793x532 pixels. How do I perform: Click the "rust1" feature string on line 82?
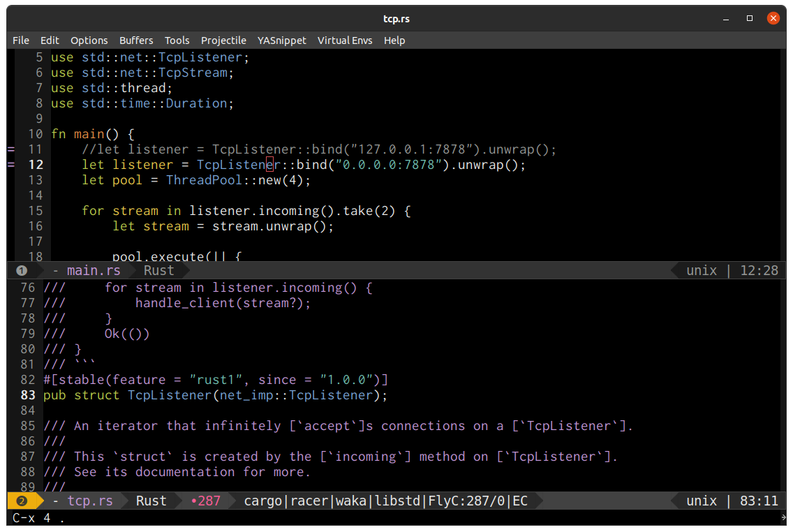(x=216, y=380)
